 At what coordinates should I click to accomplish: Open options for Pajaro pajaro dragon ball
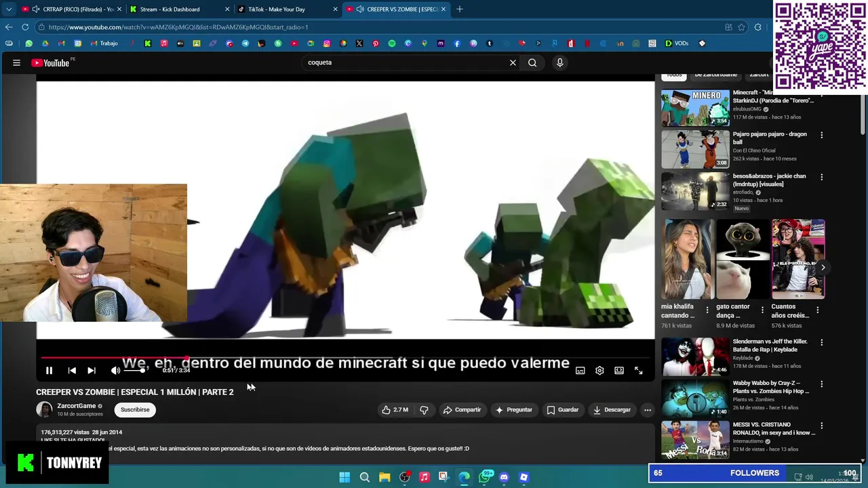[822, 135]
